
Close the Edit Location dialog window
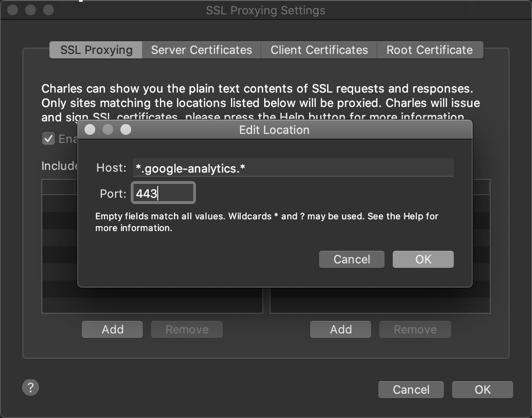pos(90,130)
